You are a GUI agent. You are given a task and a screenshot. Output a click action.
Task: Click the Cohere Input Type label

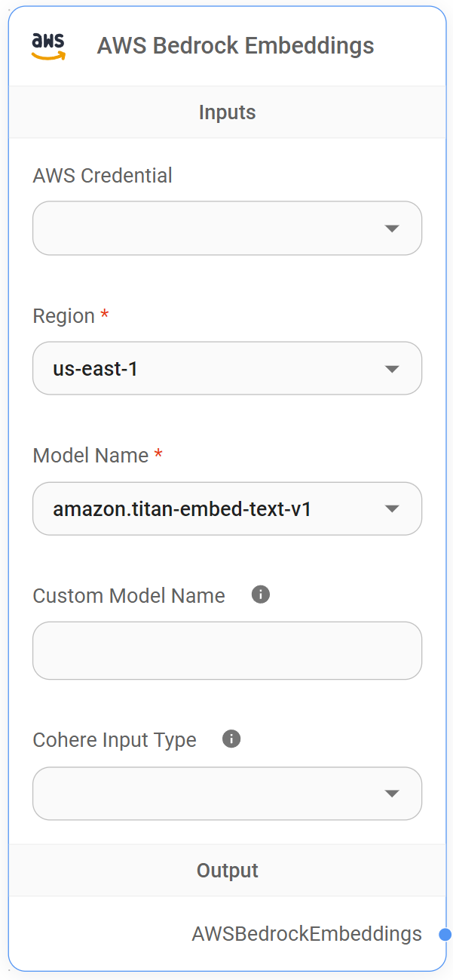click(113, 739)
